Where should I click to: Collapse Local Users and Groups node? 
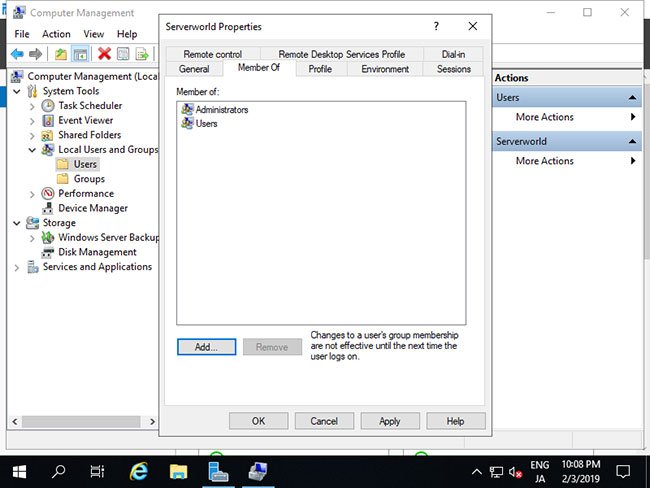[x=32, y=150]
